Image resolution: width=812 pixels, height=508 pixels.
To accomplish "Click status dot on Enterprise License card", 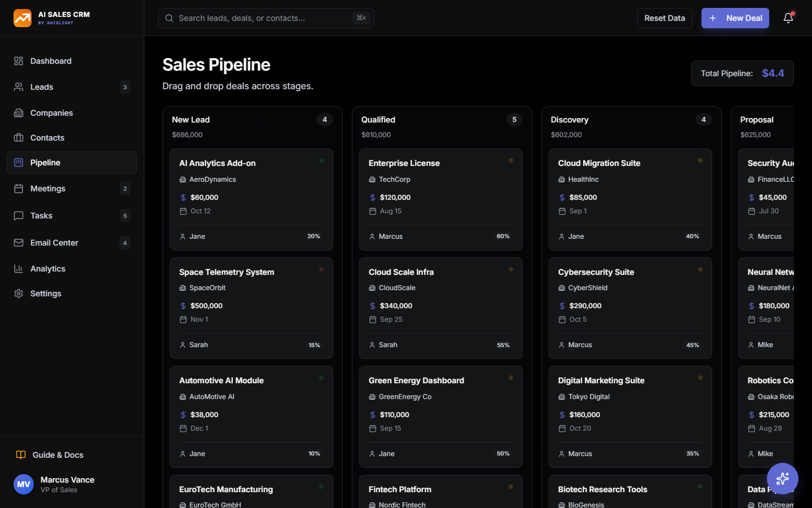I will [x=511, y=160].
